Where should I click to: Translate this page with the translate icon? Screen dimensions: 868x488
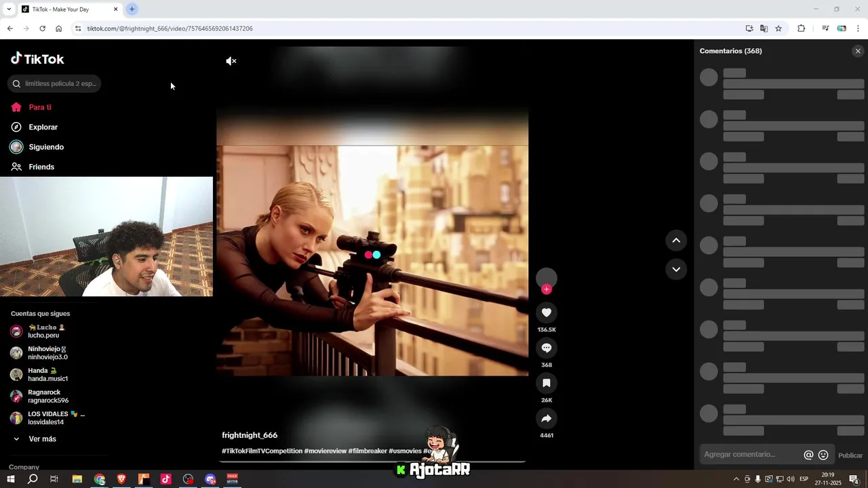[x=764, y=28]
